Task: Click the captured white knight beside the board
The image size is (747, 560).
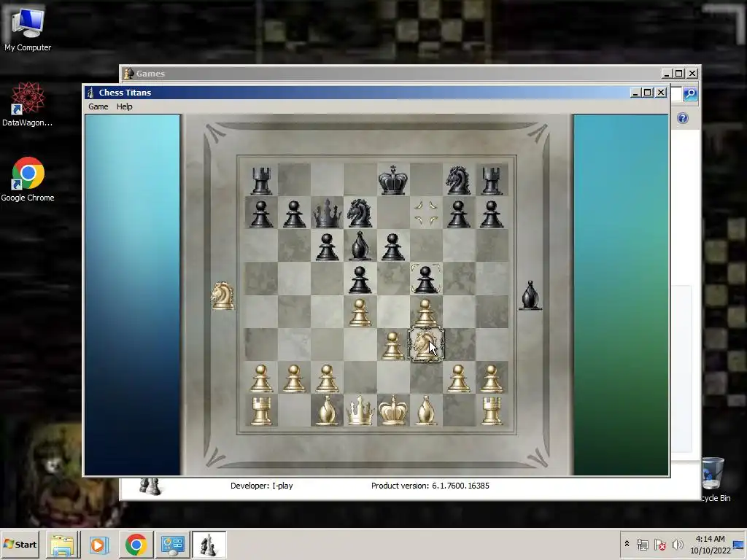Action: point(222,296)
